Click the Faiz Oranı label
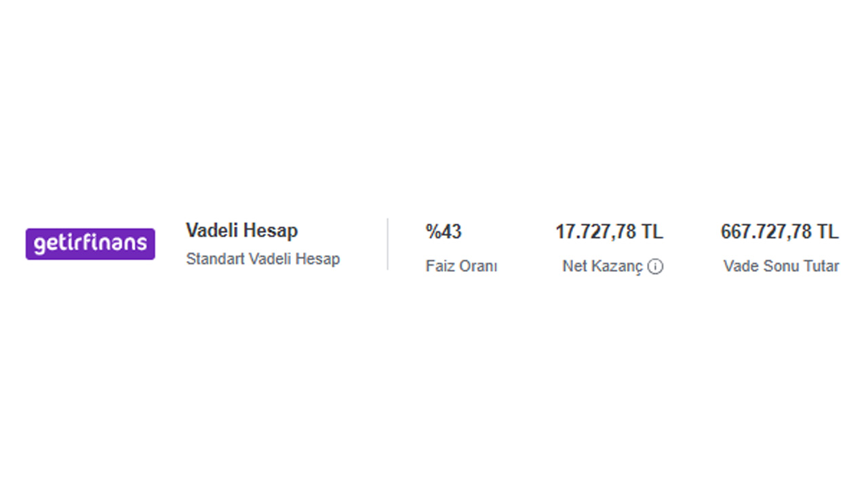The width and height of the screenshot is (868, 488). click(461, 266)
